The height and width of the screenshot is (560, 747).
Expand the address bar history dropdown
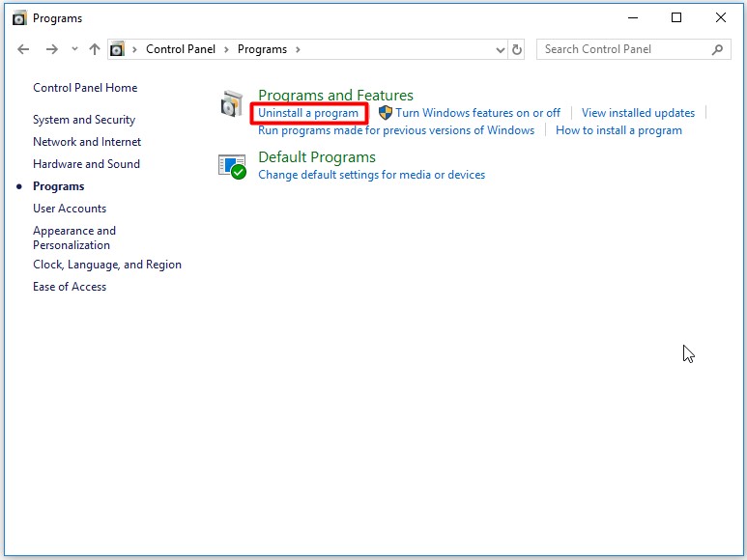(500, 49)
